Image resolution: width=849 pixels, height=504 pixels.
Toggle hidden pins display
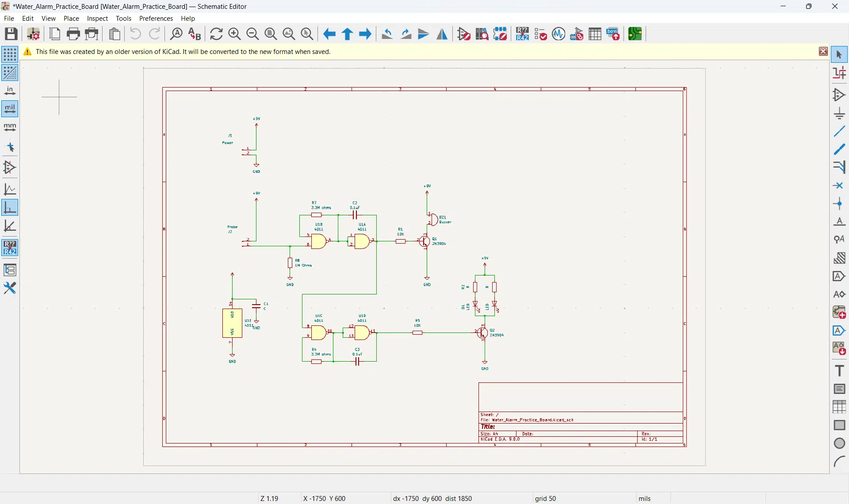[10, 168]
